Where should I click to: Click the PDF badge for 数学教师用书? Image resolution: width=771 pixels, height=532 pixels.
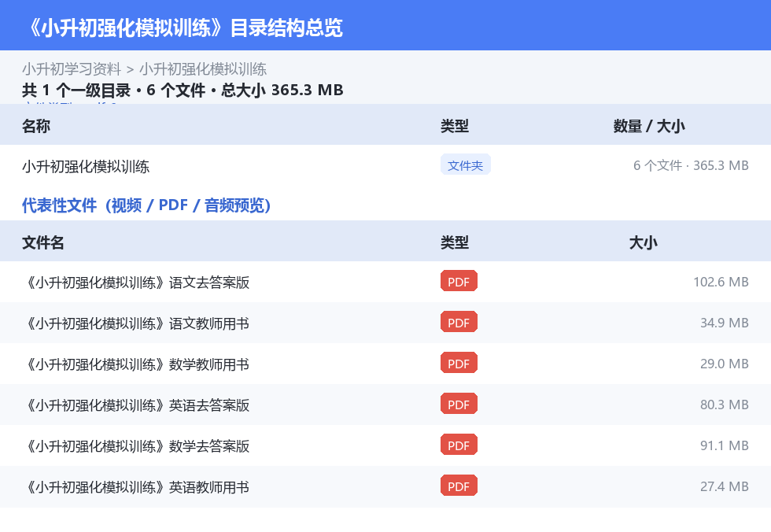click(459, 363)
